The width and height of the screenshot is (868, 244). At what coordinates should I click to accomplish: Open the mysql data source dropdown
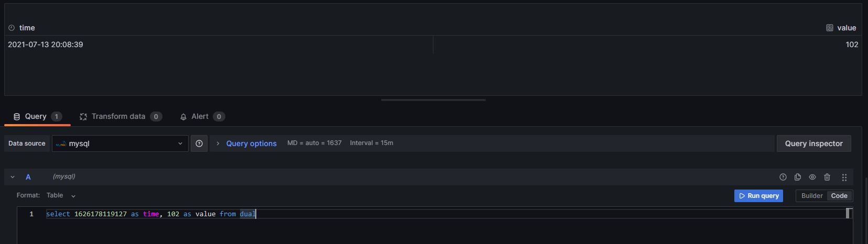120,143
